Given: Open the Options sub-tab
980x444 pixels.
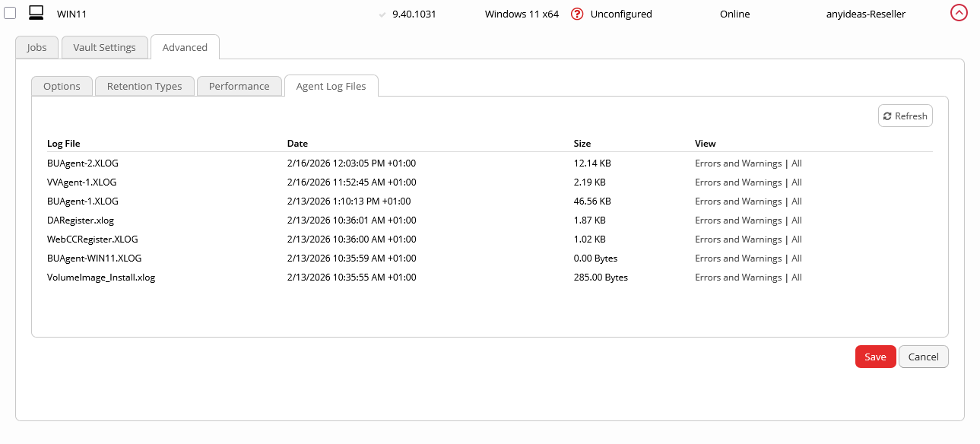Looking at the screenshot, I should coord(62,86).
